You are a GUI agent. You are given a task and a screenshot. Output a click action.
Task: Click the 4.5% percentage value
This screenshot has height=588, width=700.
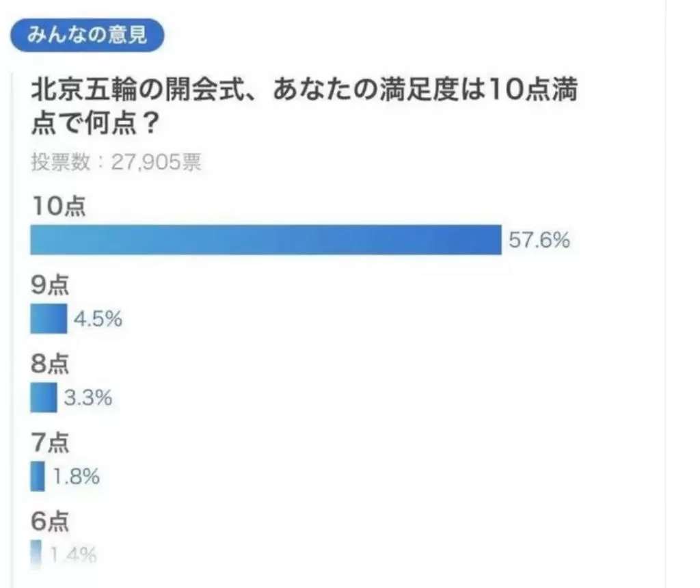pos(98,319)
